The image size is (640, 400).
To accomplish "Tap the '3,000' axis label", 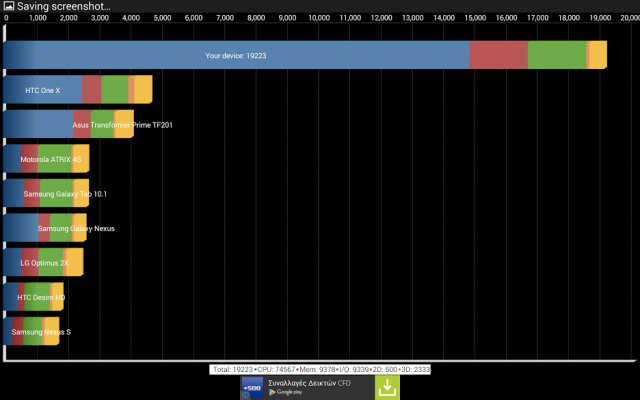I will (x=100, y=18).
